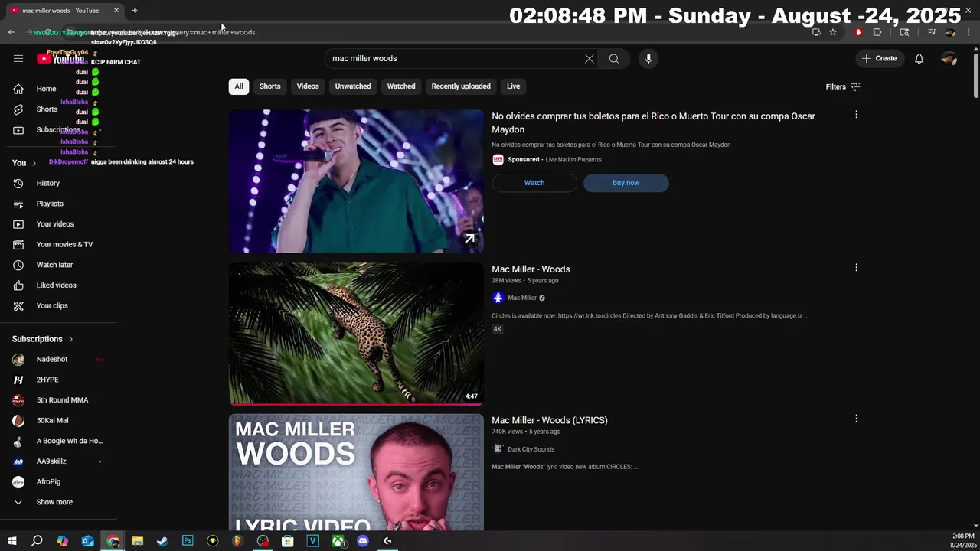Click the install app icon in address bar
980x551 pixels.
[816, 32]
